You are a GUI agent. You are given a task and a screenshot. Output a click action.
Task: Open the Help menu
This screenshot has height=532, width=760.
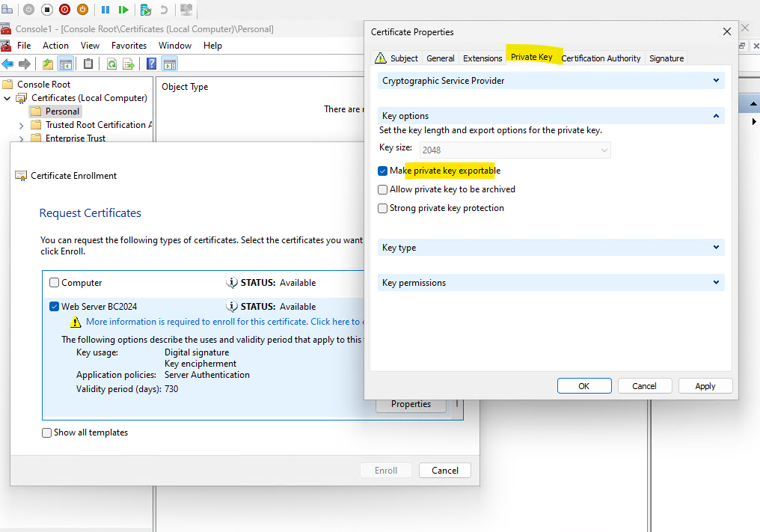(212, 46)
